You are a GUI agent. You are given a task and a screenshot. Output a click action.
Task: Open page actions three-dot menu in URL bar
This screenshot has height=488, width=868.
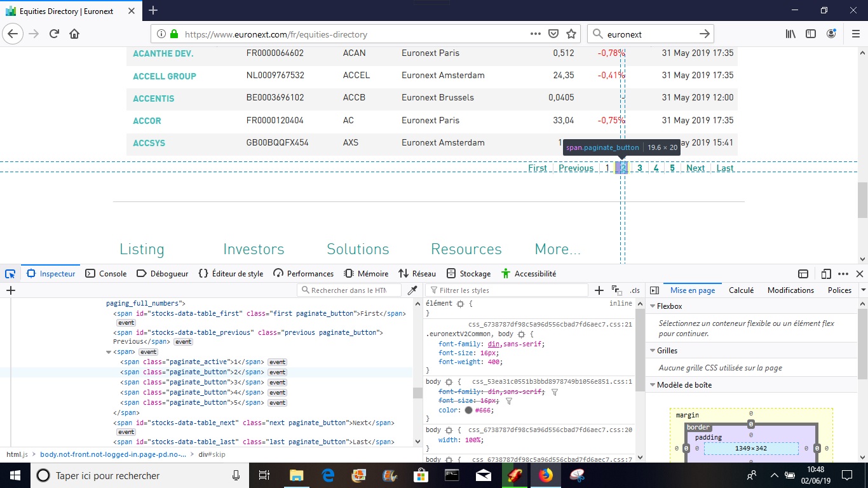tap(535, 34)
